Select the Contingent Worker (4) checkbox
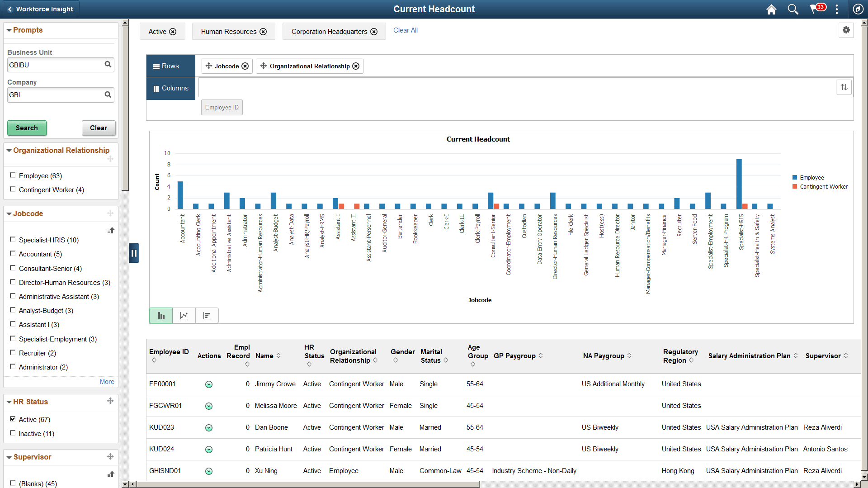868x488 pixels. point(13,189)
